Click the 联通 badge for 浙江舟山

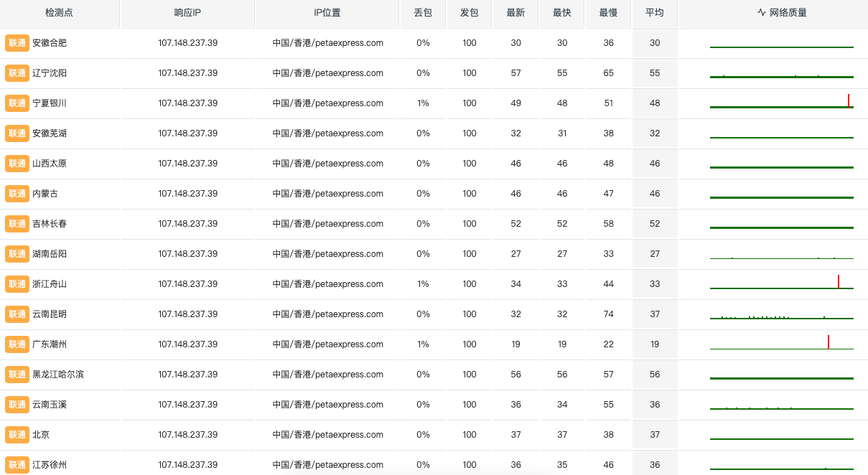[17, 284]
